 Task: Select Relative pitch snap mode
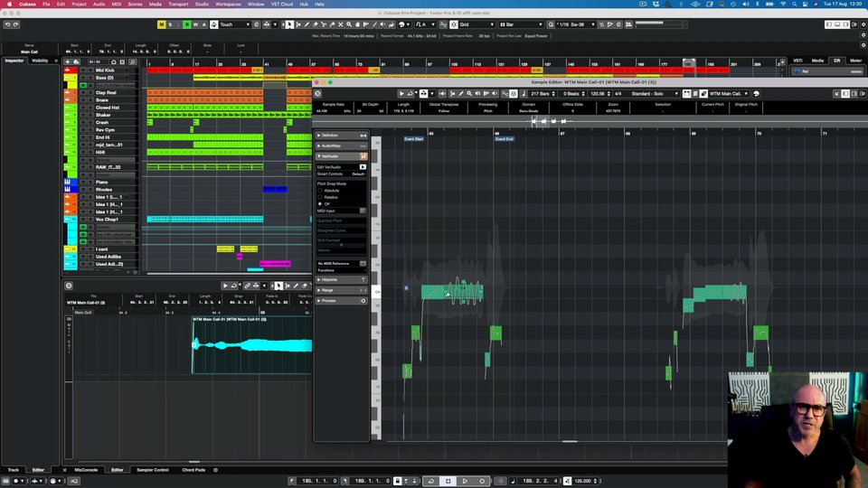[x=320, y=197]
